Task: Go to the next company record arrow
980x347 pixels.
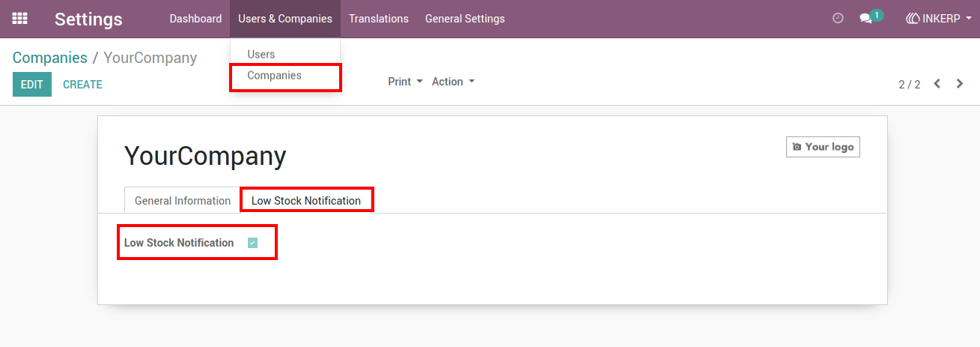Action: pos(960,84)
